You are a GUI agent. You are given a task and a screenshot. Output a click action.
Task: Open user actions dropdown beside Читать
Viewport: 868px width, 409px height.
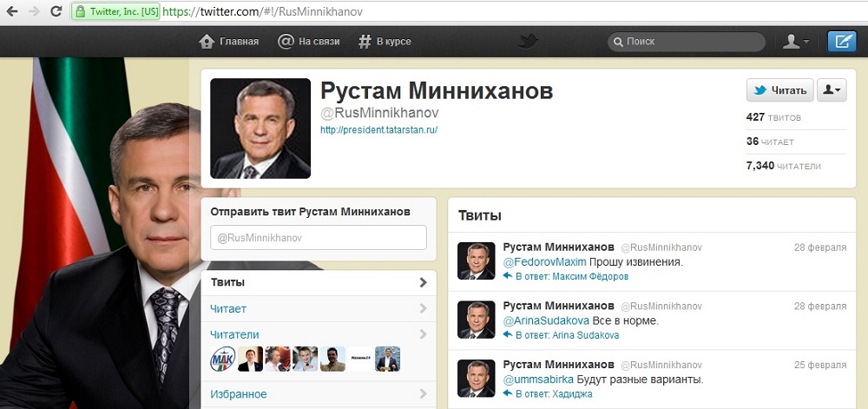[832, 90]
